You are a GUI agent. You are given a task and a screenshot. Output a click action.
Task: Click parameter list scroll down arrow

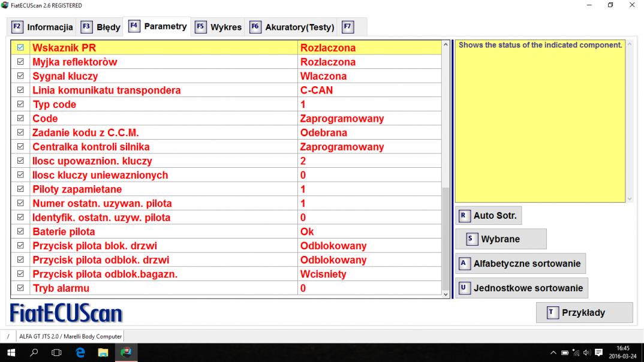click(446, 294)
